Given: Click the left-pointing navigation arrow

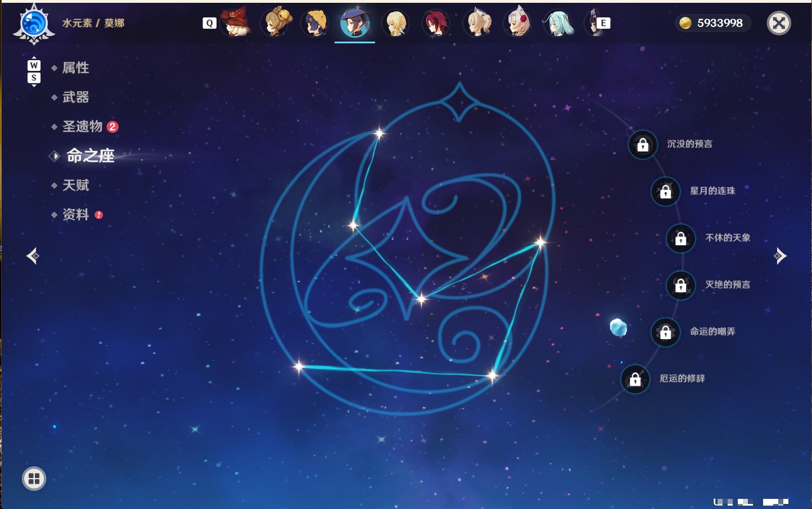Looking at the screenshot, I should [33, 256].
